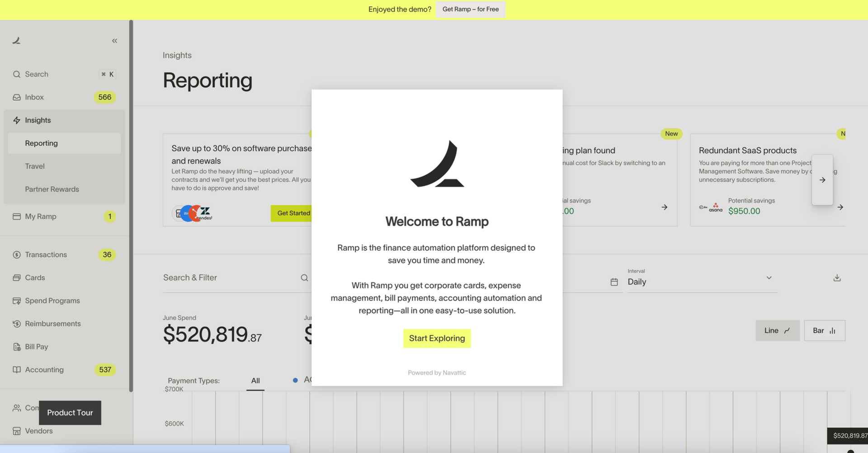868x453 pixels.
Task: Click Get Started on software savings card
Action: coord(292,213)
